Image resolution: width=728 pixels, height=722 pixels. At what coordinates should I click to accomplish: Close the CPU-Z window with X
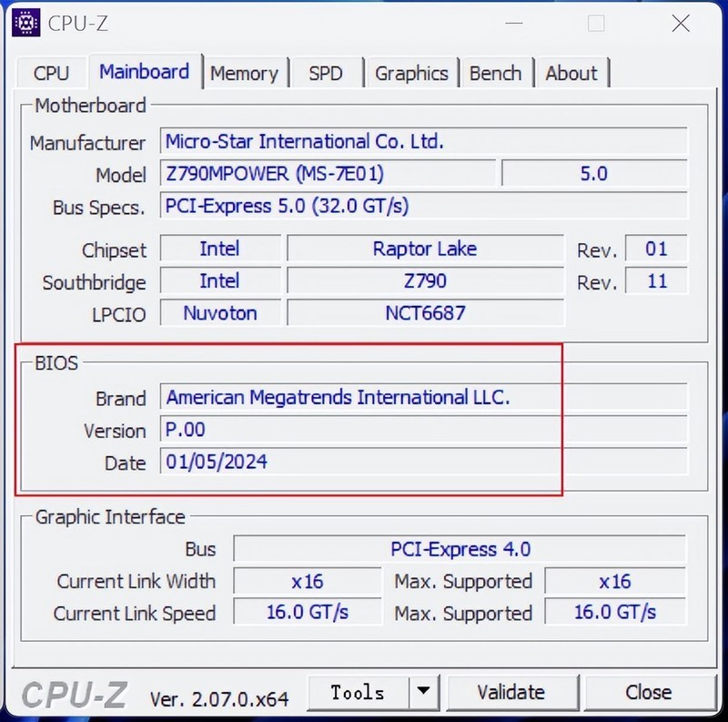(x=681, y=23)
